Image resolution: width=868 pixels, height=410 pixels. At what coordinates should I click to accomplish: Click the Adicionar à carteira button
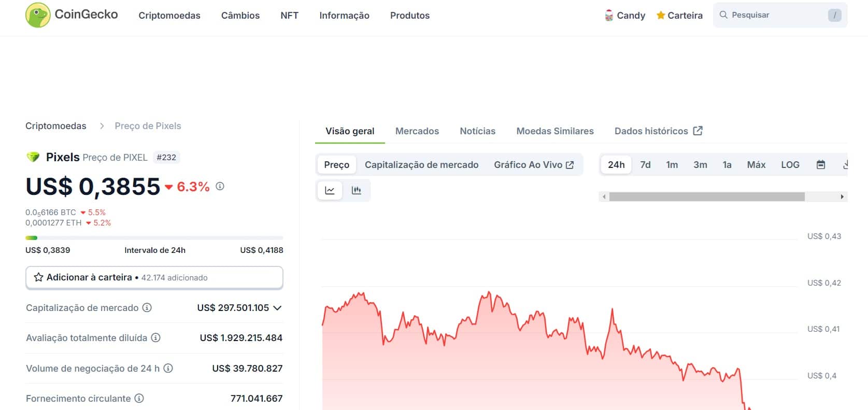point(154,277)
